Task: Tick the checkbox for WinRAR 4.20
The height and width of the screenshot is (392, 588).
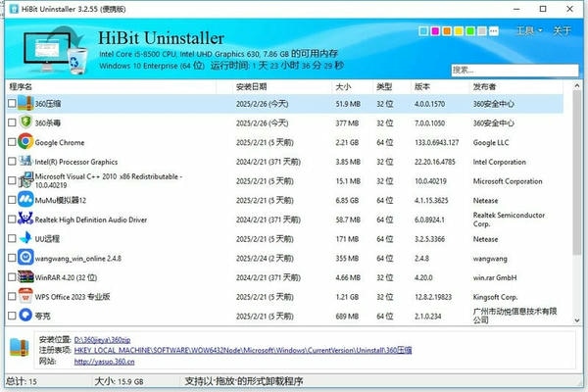Action: click(12, 277)
